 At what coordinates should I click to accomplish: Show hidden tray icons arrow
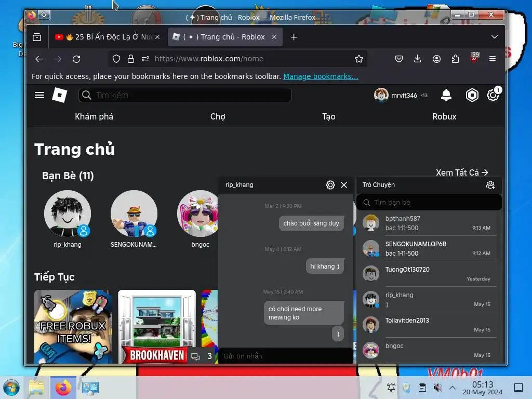(x=453, y=388)
